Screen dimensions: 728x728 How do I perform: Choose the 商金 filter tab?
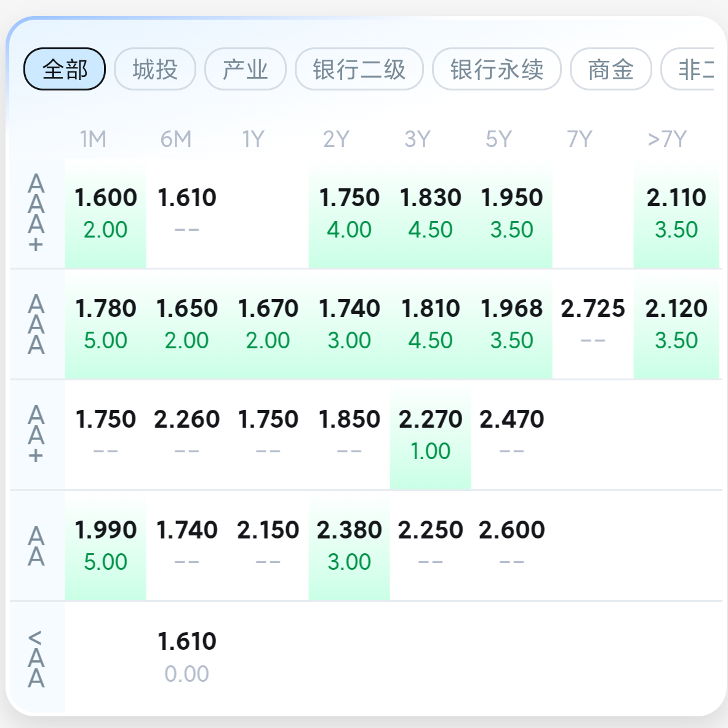click(610, 69)
